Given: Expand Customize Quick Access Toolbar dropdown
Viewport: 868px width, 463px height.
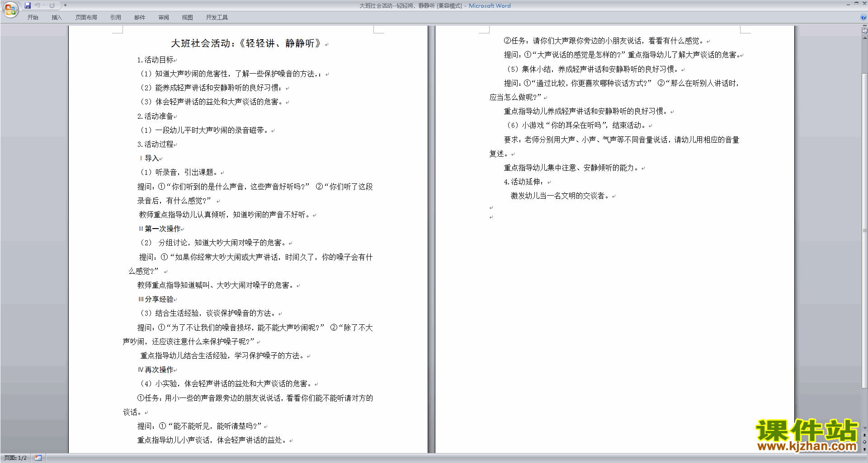Looking at the screenshot, I should (65, 5).
